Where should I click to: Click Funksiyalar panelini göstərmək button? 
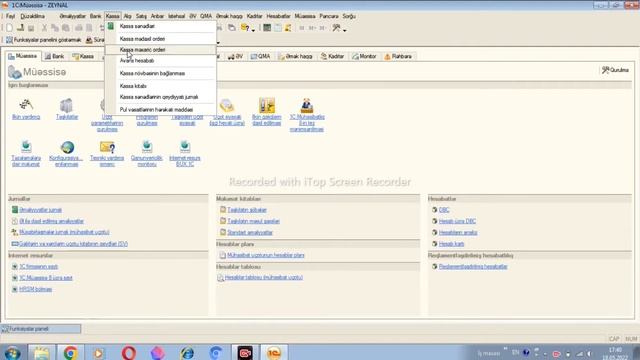[x=44, y=40]
